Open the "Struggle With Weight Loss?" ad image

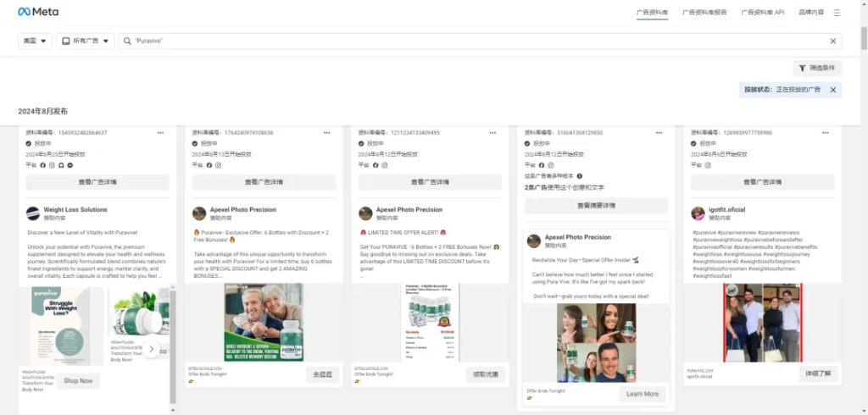61,326
